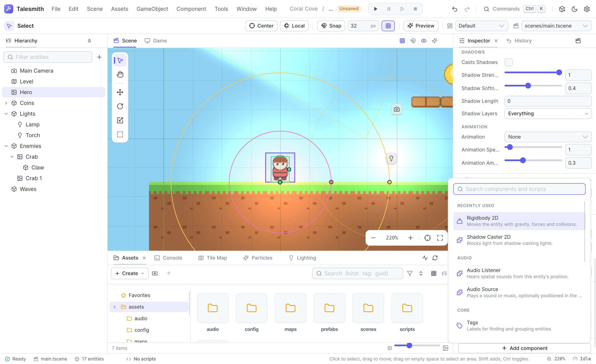Open the Animation dropdown set to None
This screenshot has width=596, height=364.
click(x=548, y=137)
